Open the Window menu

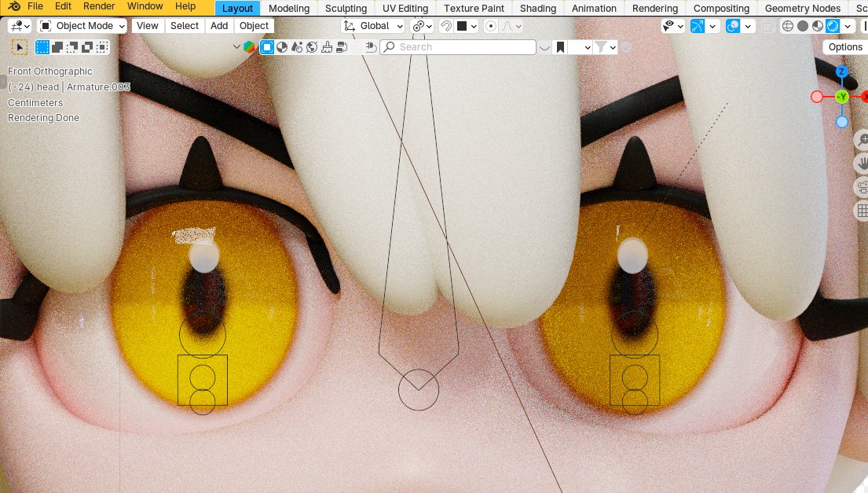[x=145, y=6]
